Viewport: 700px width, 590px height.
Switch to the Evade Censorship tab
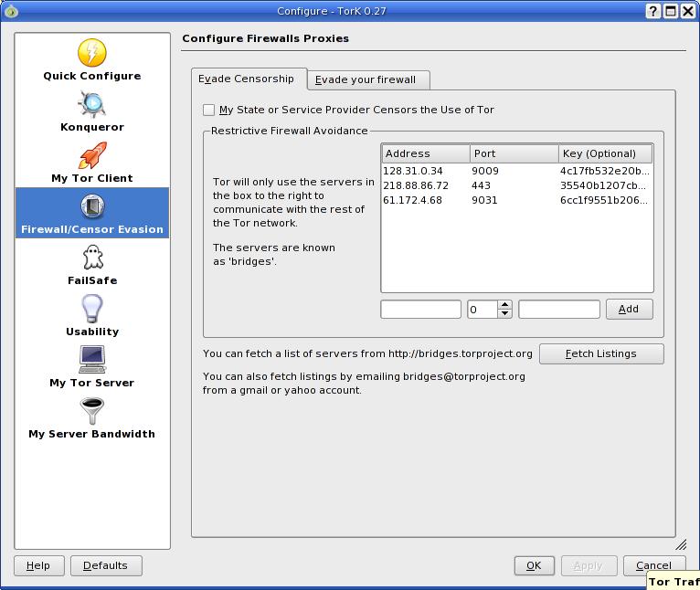(x=247, y=79)
